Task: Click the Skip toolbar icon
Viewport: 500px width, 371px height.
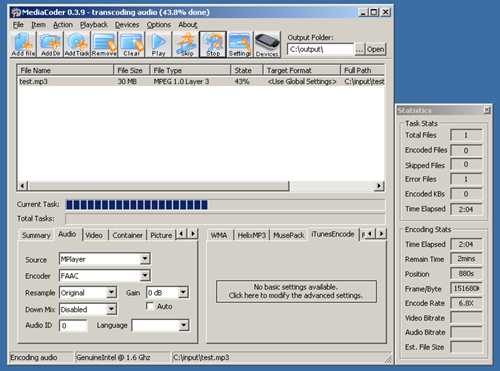Action: pos(186,45)
